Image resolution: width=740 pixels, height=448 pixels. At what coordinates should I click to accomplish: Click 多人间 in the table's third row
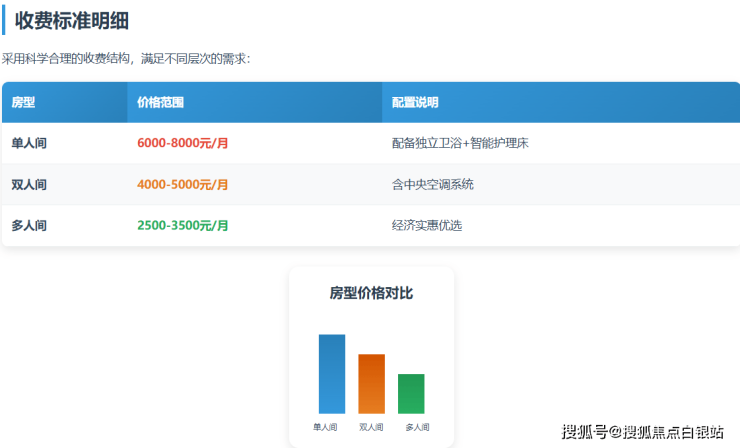coord(29,226)
